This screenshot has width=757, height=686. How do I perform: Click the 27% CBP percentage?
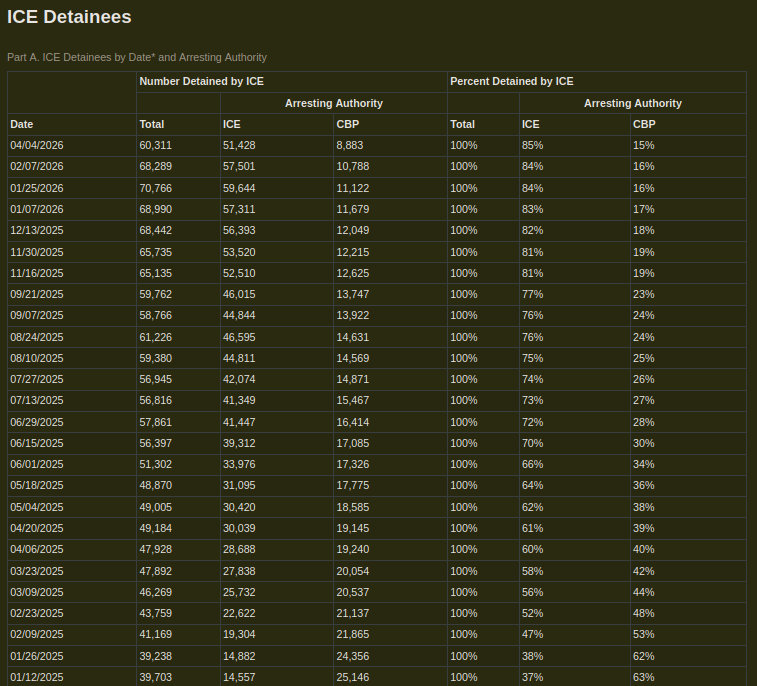[644, 401]
